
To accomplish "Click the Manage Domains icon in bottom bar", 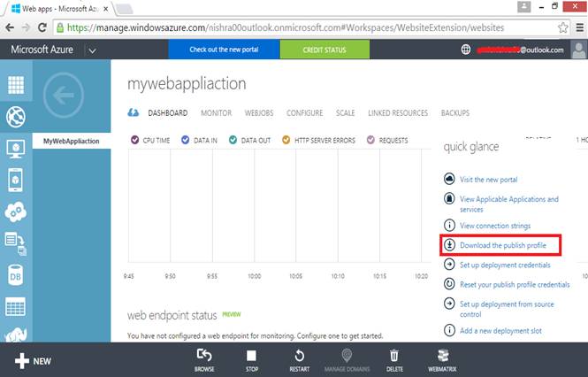I will click(347, 355).
